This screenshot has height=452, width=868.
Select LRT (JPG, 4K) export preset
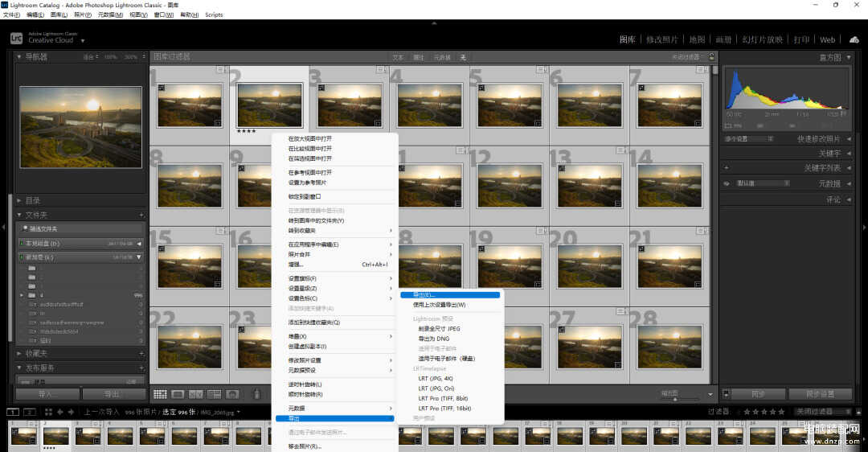click(435, 378)
